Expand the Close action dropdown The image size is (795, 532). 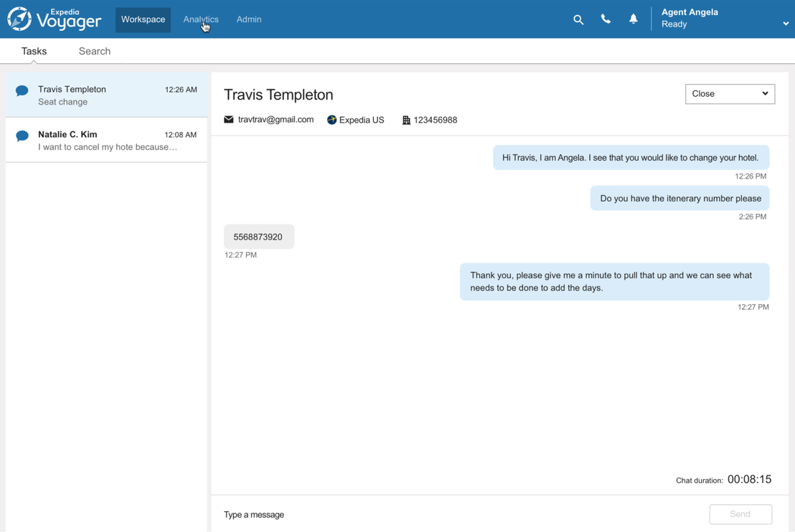tap(730, 94)
